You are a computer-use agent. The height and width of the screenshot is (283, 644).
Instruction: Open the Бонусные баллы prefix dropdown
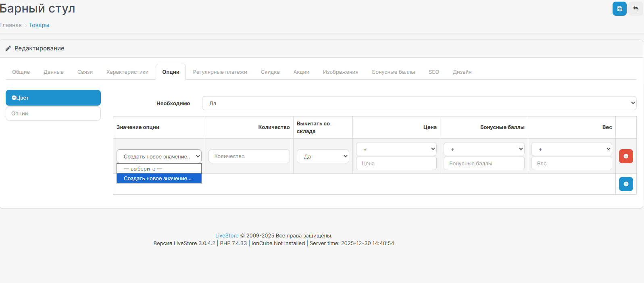coord(484,149)
